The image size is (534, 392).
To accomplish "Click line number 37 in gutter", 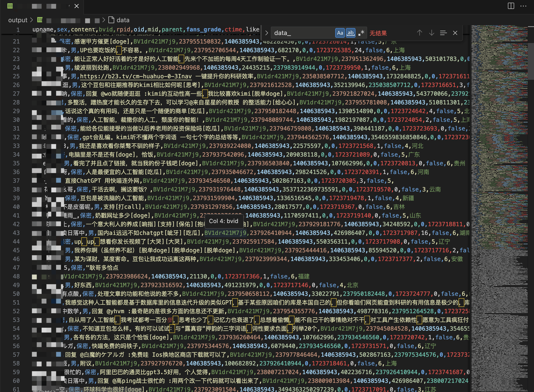I will click(16, 181).
